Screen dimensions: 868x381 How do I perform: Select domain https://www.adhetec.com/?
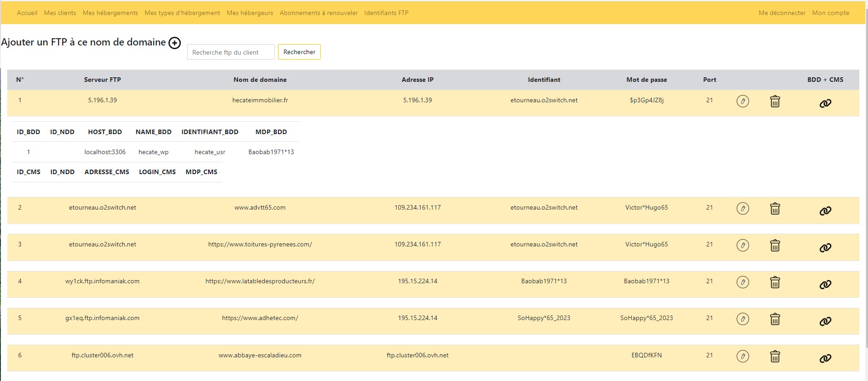tap(260, 318)
